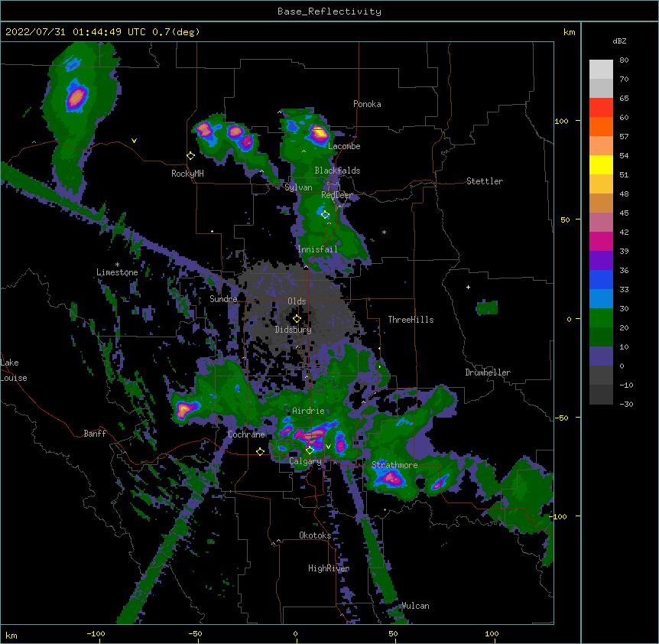Image resolution: width=659 pixels, height=644 pixels.
Task: Click the yellow diamond marker below RedDeer
Action: (x=326, y=215)
